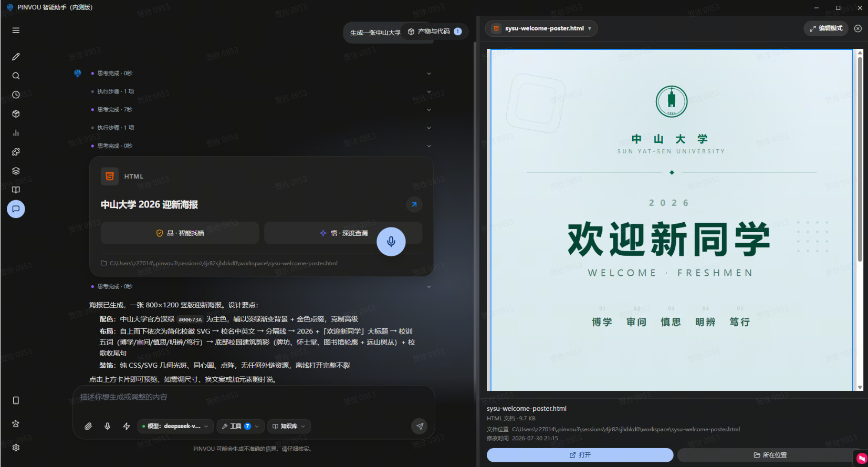
Task: Click the workspace file path on the card
Action: (223, 263)
